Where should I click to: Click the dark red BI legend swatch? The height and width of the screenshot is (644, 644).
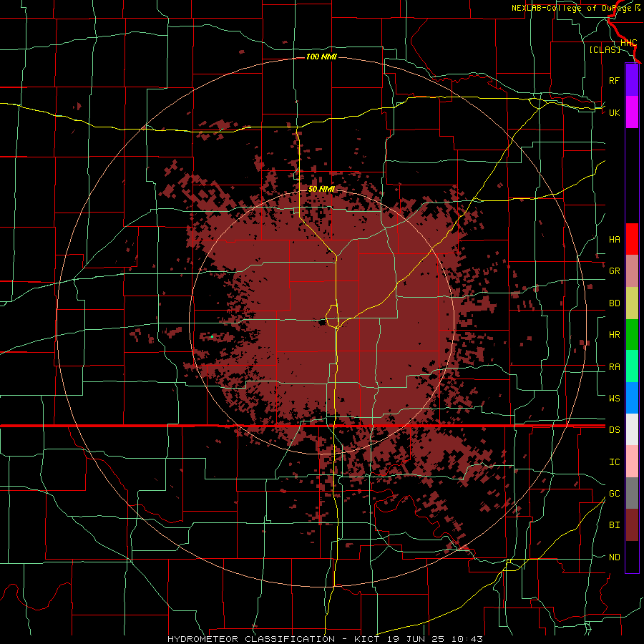click(x=632, y=525)
